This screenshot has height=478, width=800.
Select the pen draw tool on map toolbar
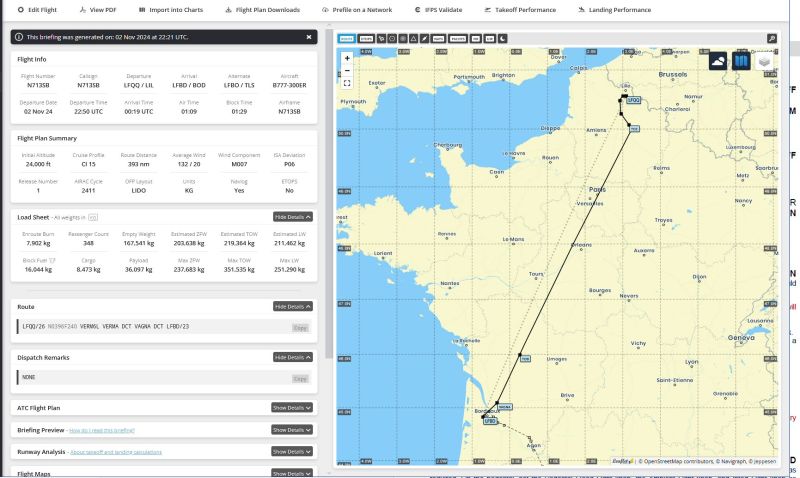(424, 39)
